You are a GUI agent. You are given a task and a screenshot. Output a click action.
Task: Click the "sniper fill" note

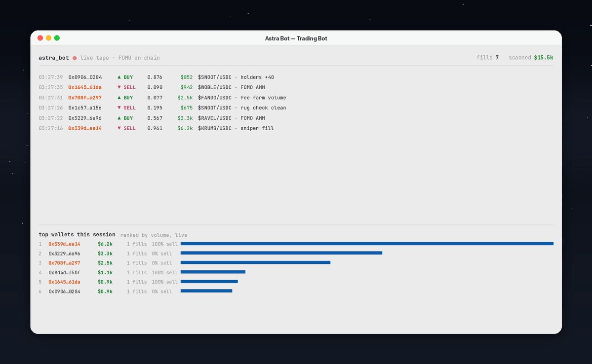(x=257, y=128)
